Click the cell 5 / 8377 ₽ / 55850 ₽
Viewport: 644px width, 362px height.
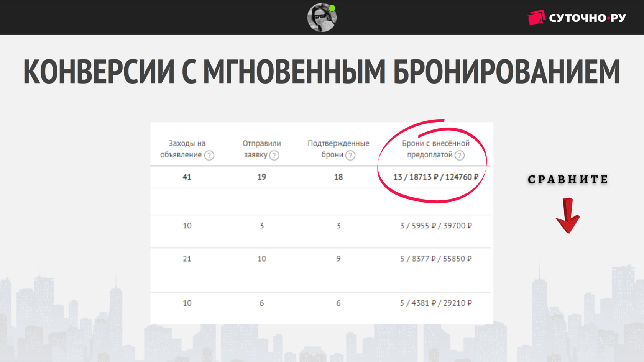(436, 259)
